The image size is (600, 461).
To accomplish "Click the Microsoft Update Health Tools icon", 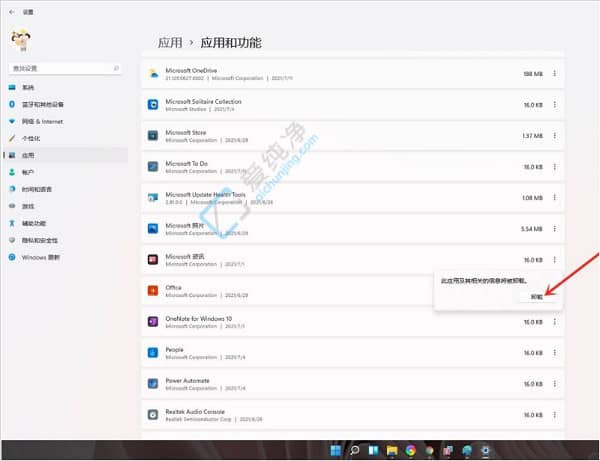I will click(x=153, y=197).
